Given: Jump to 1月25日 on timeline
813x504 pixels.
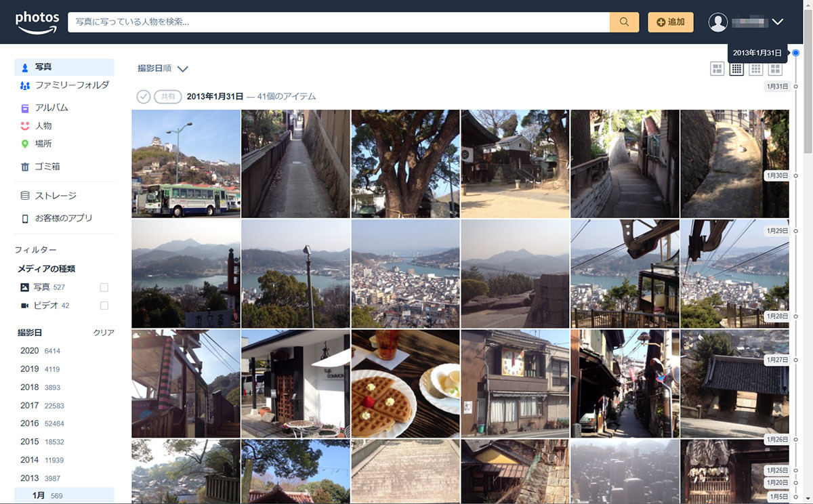Looking at the screenshot, I should point(777,470).
